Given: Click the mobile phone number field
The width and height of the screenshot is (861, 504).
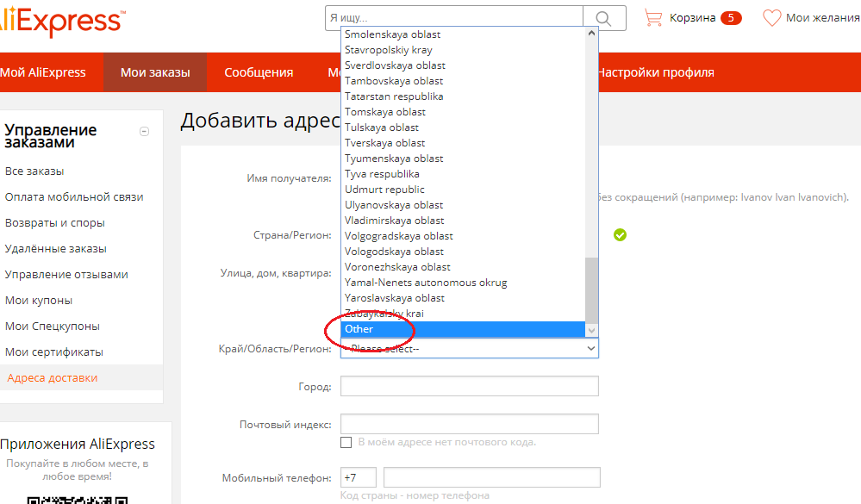Looking at the screenshot, I should point(492,477).
